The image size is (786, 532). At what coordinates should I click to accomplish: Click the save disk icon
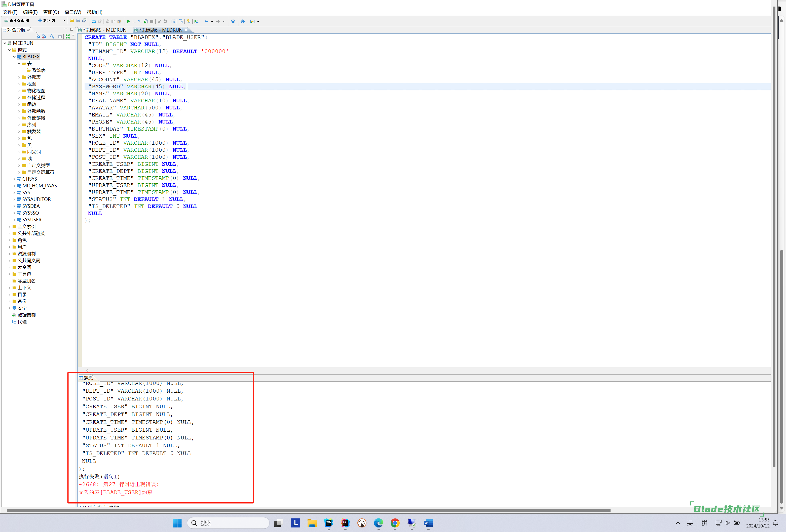(x=78, y=21)
